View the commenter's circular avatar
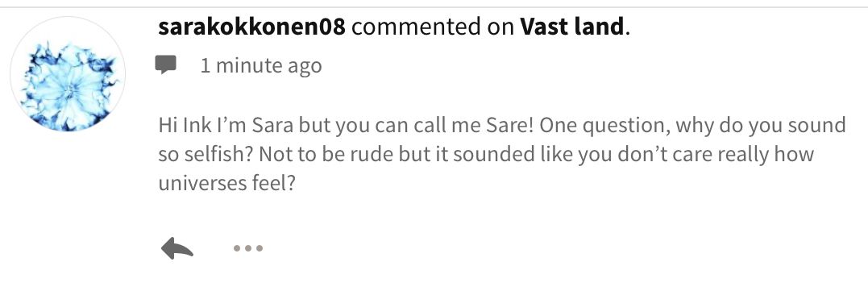 pos(68,74)
